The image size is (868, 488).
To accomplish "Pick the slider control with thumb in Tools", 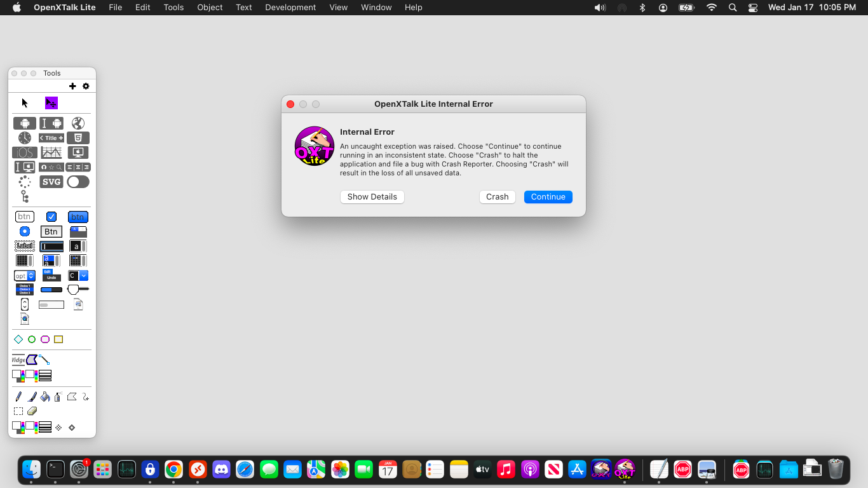I will [78, 290].
